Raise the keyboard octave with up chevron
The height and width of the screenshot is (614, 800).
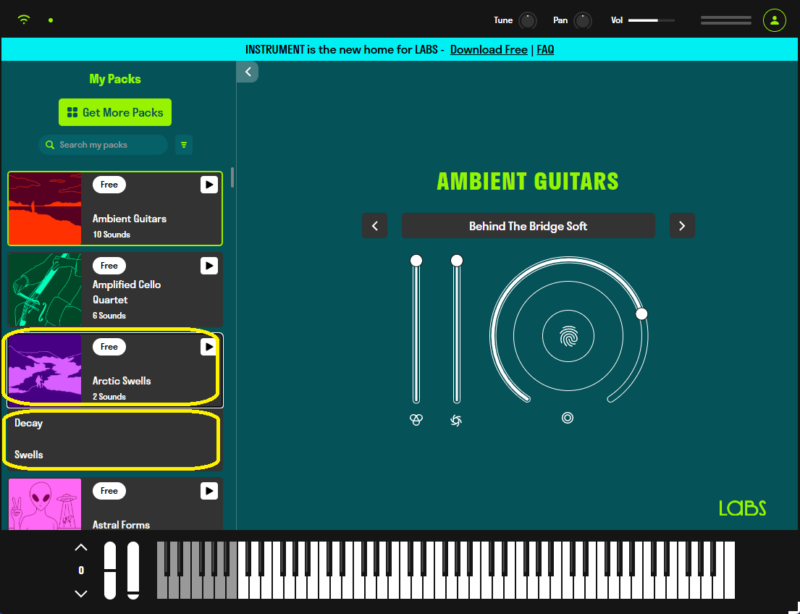click(81, 547)
